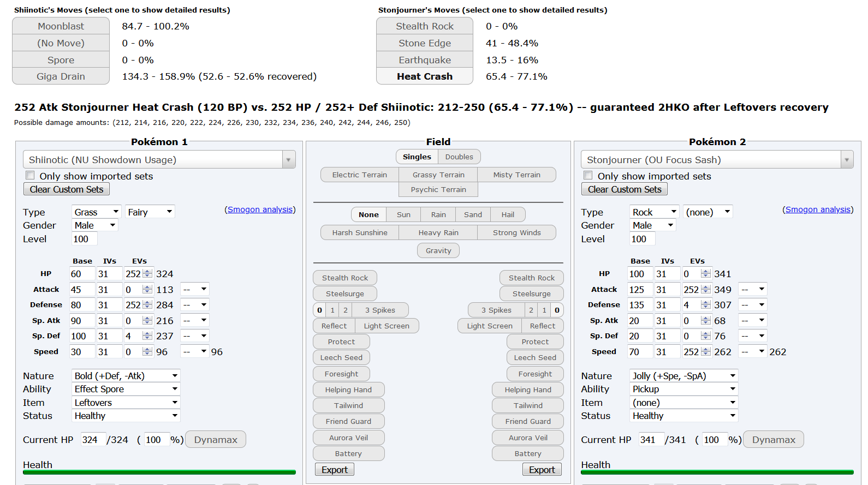Image resolution: width=868 pixels, height=485 pixels.
Task: Switch to Doubles format tab
Action: pos(459,157)
